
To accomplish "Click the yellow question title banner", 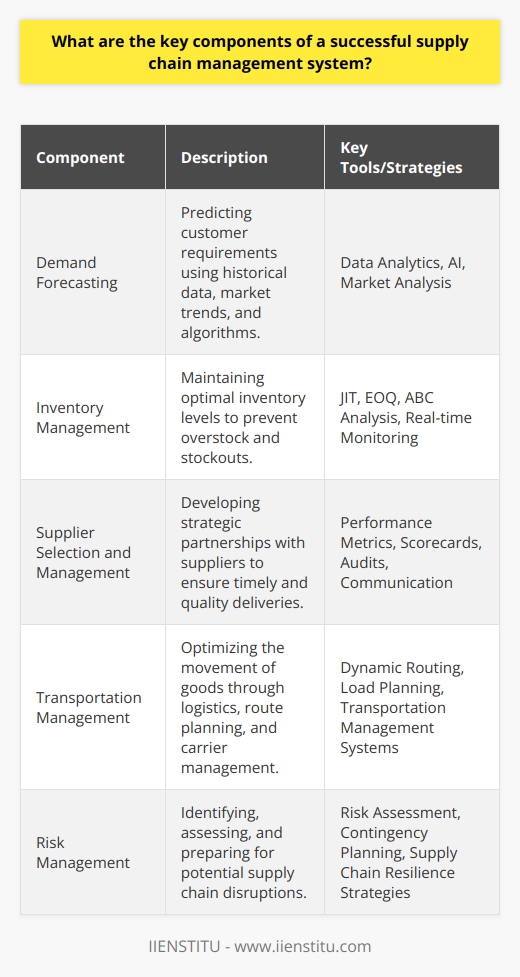I will (260, 52).
